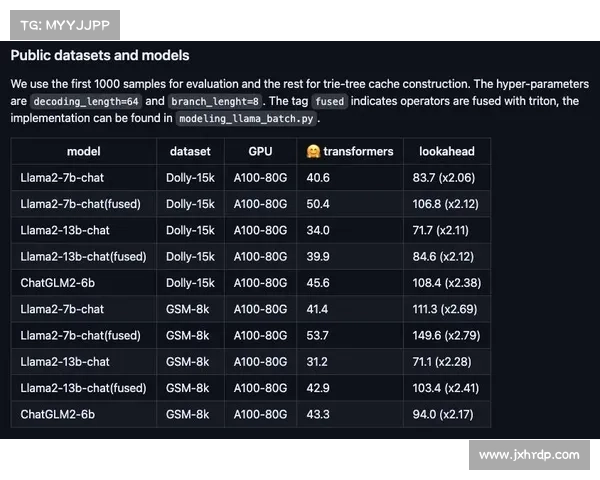Screen dimensions: 600x480
Task: Open the www.jxhrdp.com link
Action: pos(529,455)
